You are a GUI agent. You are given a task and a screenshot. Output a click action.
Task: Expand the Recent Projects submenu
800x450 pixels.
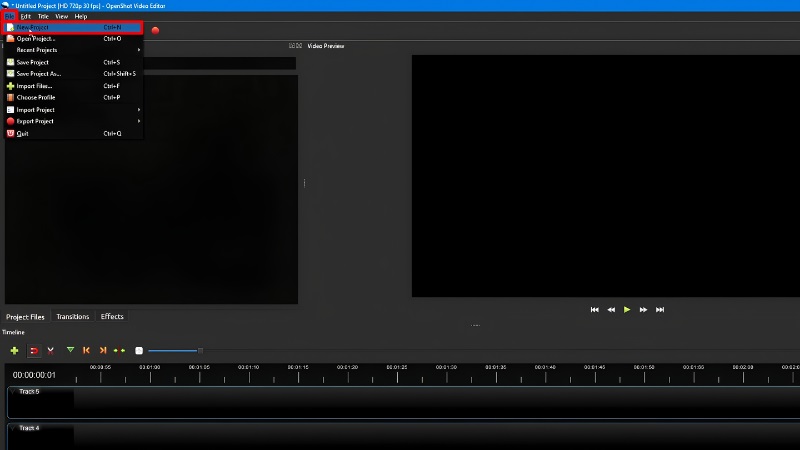tap(72, 50)
